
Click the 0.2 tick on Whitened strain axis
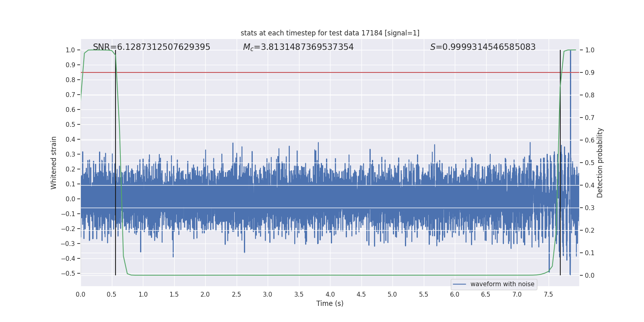point(70,169)
